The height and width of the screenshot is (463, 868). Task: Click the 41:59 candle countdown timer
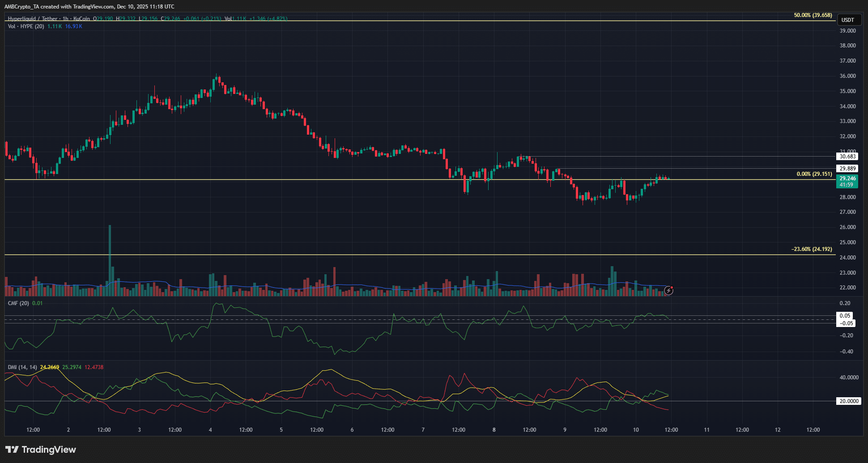pos(847,183)
